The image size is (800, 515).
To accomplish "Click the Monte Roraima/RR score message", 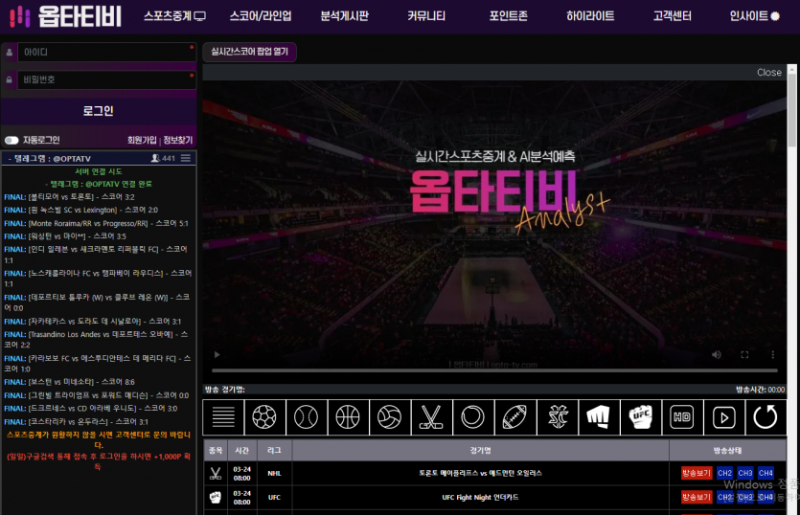I will point(96,223).
